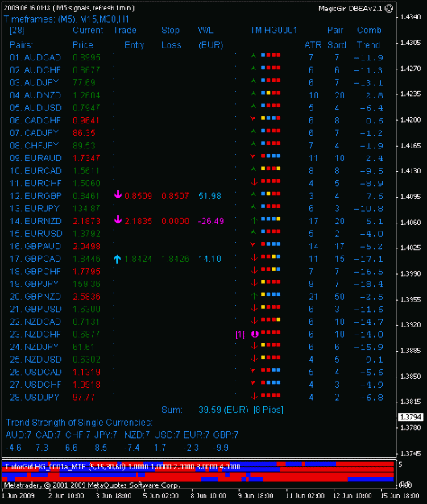Click the highlighted 1.3794 current price marker
Screen dimensions: 427x504
[x=410, y=417]
